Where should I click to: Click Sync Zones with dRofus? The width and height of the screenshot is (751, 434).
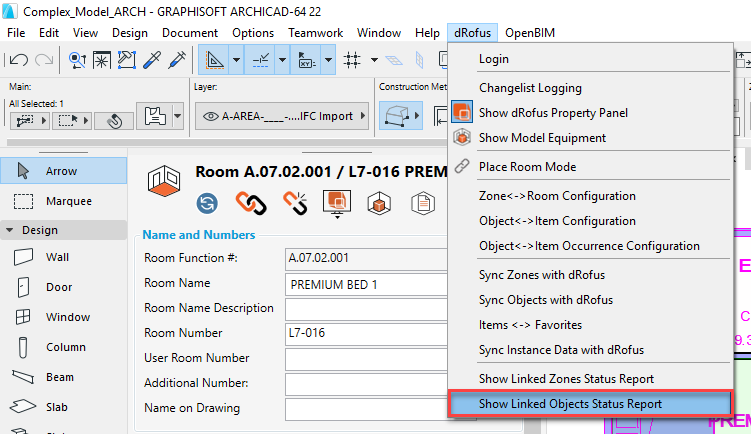[x=541, y=275]
